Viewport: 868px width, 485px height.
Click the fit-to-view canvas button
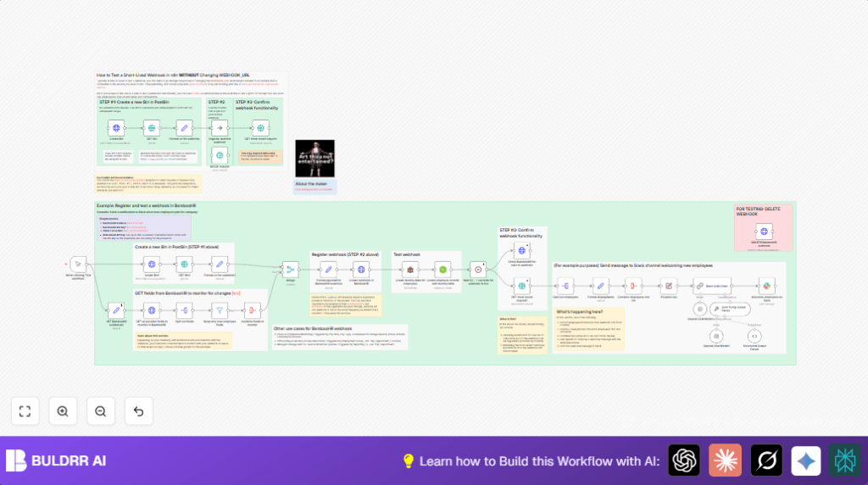[x=25, y=411]
